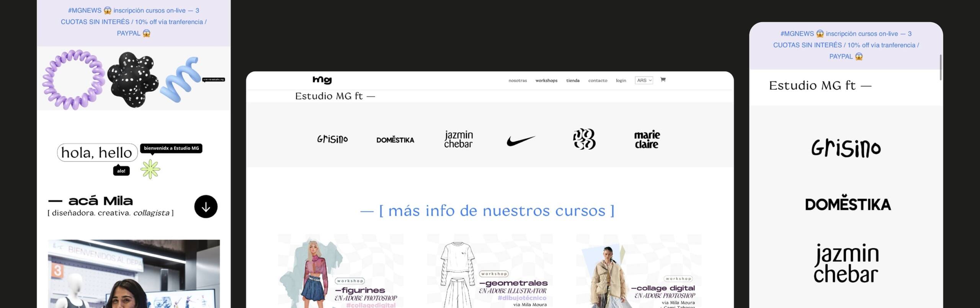
Task: Go to the workshops menu item
Action: pos(546,80)
